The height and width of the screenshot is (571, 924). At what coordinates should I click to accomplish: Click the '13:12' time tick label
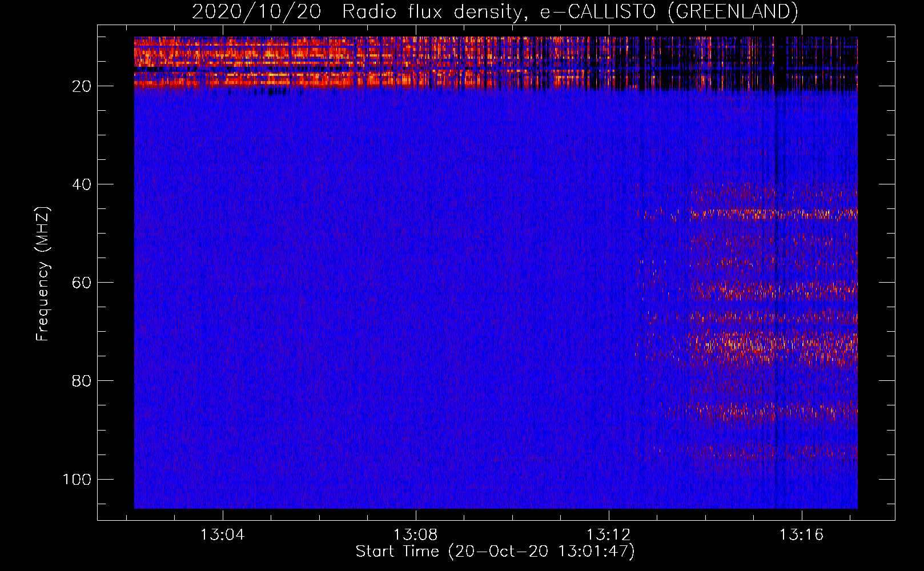(x=609, y=534)
